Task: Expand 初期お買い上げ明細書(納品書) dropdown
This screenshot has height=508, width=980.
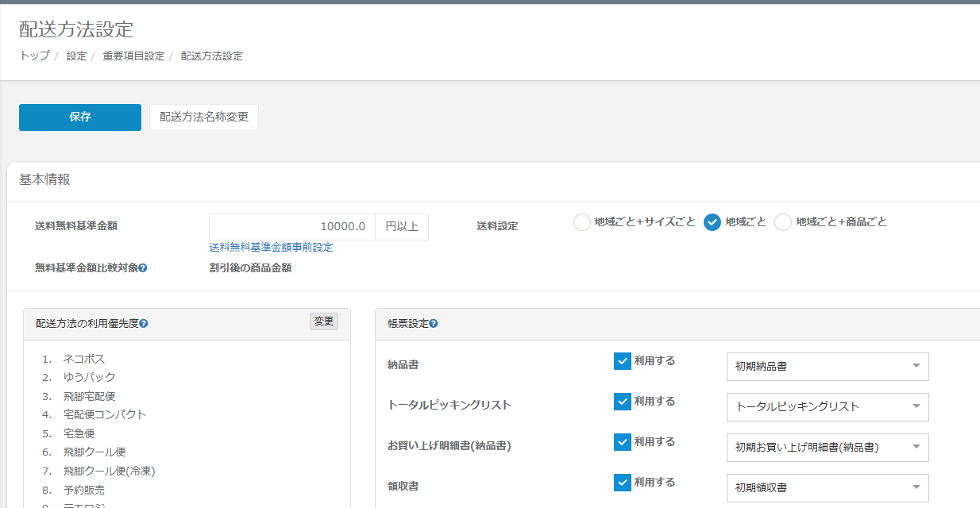Action: click(x=827, y=448)
